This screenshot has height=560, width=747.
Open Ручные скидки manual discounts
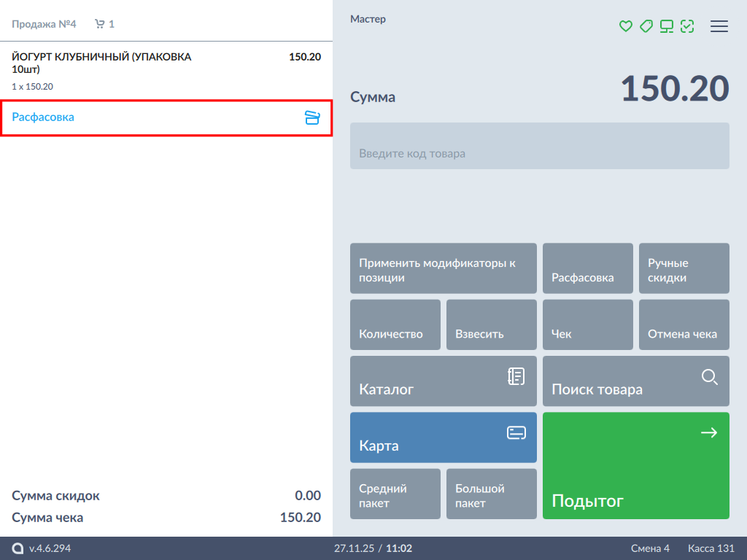click(684, 268)
